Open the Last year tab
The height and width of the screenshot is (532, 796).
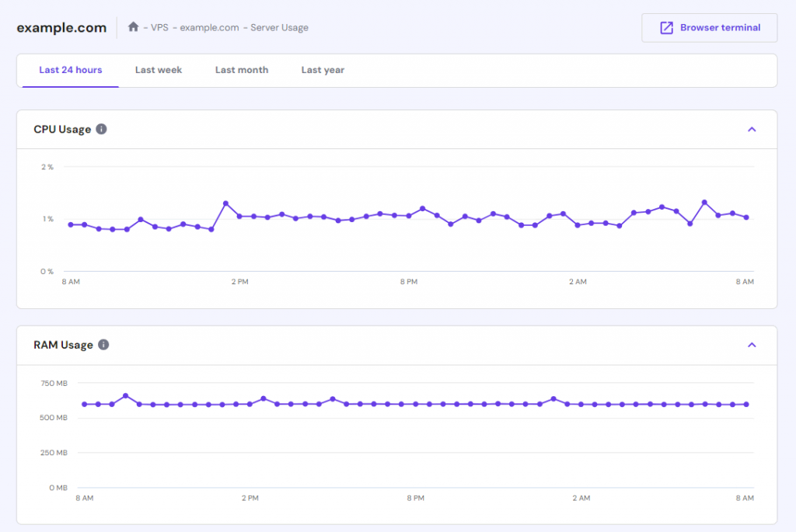coord(323,70)
